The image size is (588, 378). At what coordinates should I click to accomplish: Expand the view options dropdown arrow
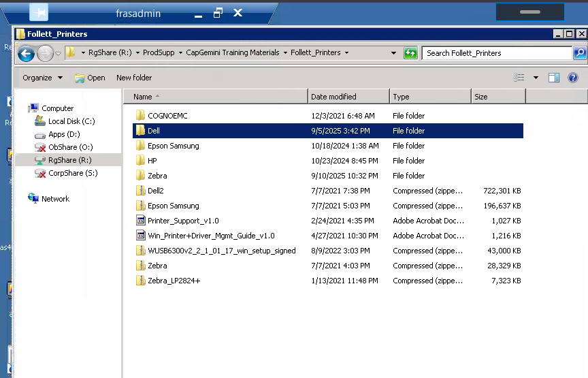(536, 78)
